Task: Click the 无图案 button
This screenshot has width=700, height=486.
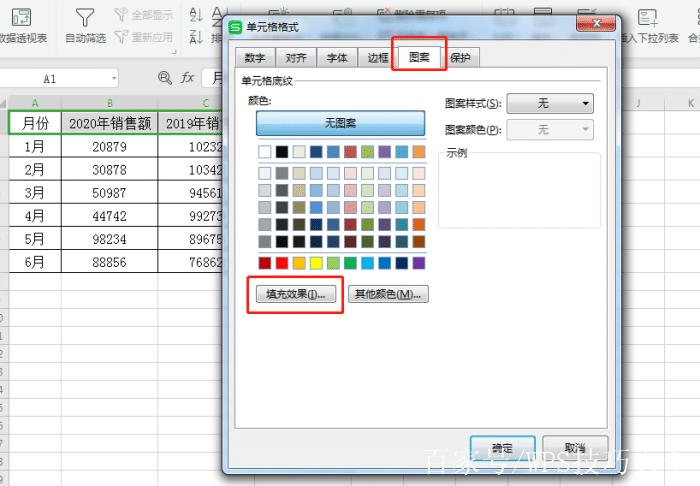Action: coord(340,123)
